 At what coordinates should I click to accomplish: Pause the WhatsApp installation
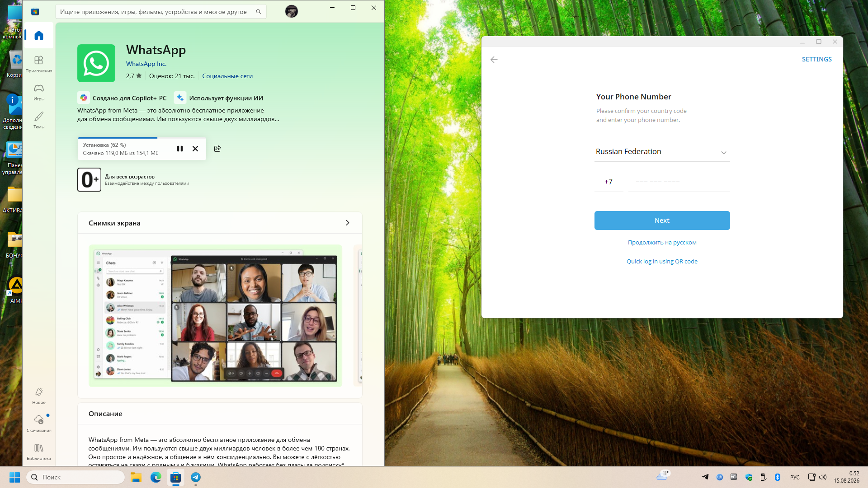[x=180, y=149]
